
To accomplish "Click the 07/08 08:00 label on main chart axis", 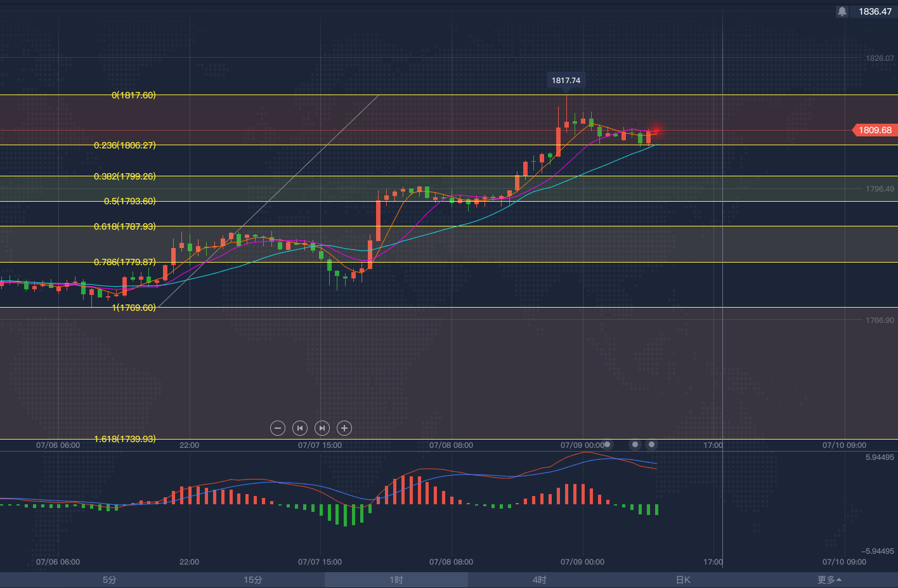I will tap(452, 445).
